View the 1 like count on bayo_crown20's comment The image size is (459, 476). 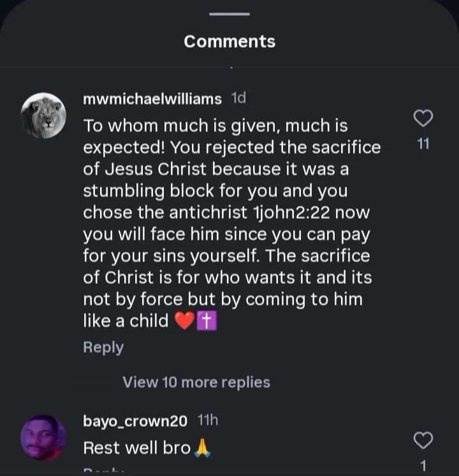tap(423, 466)
